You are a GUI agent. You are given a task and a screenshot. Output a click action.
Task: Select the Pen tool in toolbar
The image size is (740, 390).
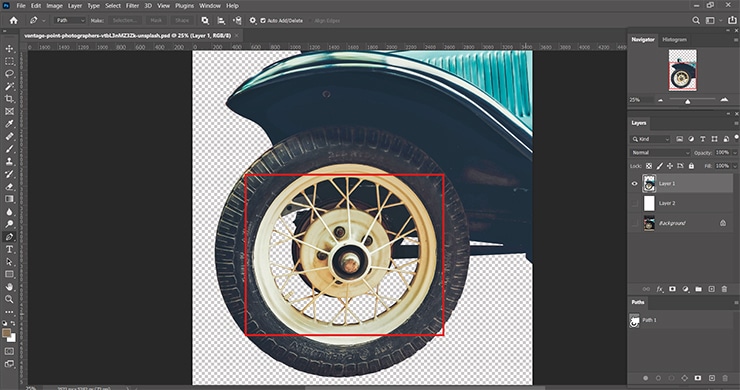pos(9,237)
